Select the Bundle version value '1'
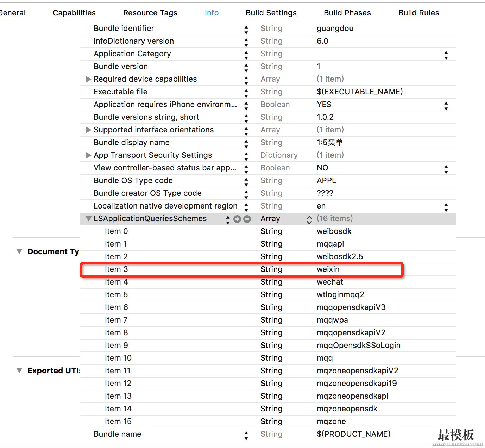Image resolution: width=485 pixels, height=448 pixels. pos(319,67)
